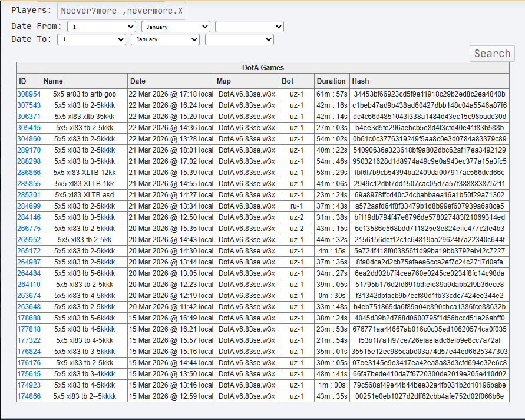The width and height of the screenshot is (525, 420).
Task: Open game ID 305415
Action: coord(29,128)
